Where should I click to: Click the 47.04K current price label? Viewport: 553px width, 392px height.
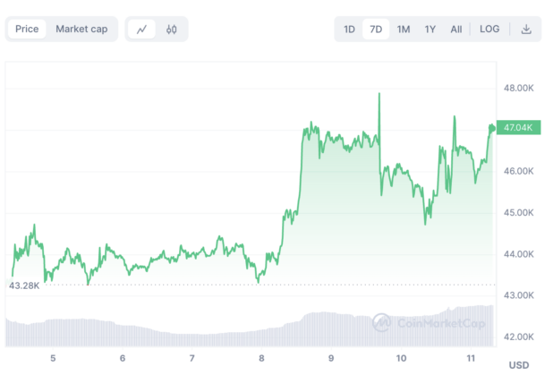pos(519,128)
